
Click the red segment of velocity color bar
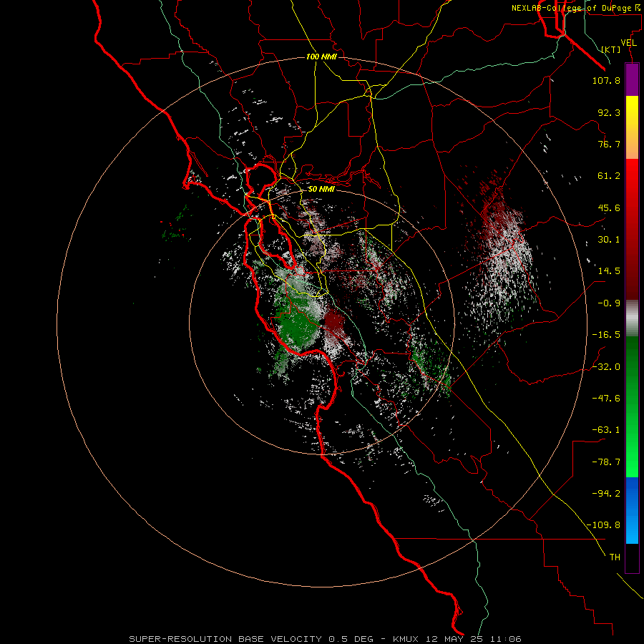(x=632, y=229)
